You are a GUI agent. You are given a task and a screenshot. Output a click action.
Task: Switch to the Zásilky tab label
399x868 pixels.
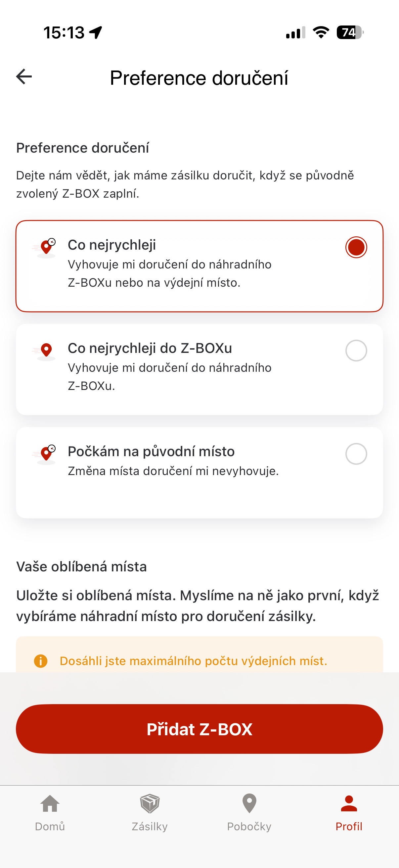(x=150, y=826)
